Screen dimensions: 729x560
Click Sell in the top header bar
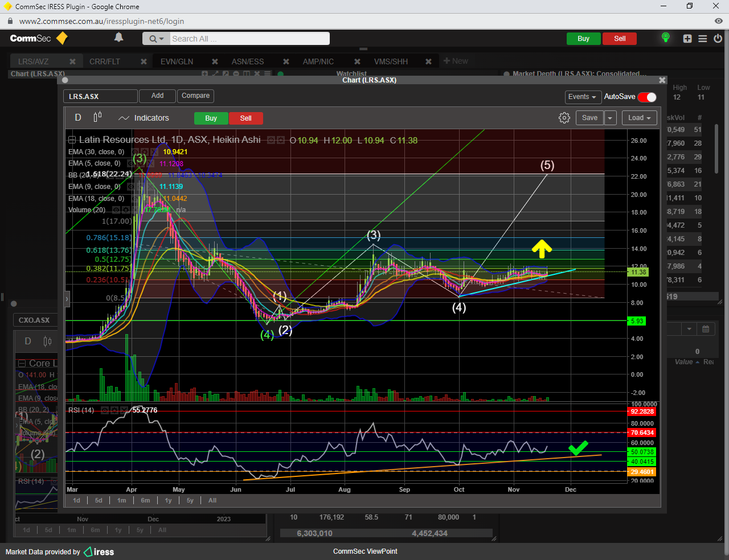[620, 39]
